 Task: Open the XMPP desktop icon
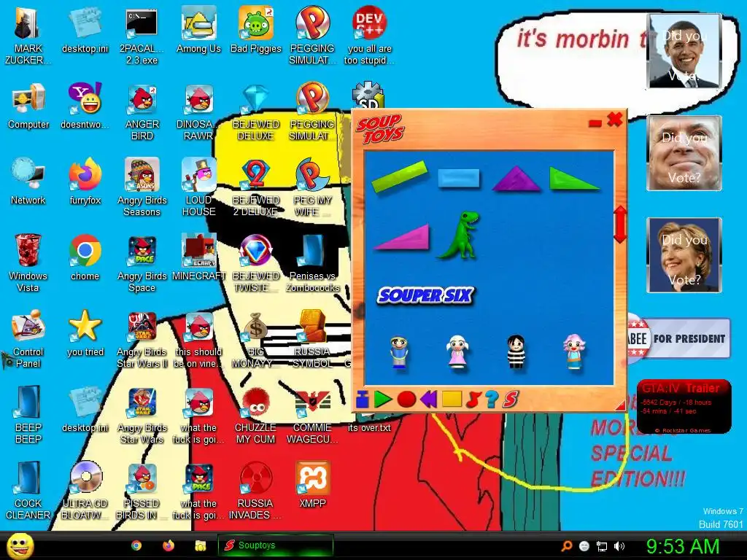pos(312,485)
